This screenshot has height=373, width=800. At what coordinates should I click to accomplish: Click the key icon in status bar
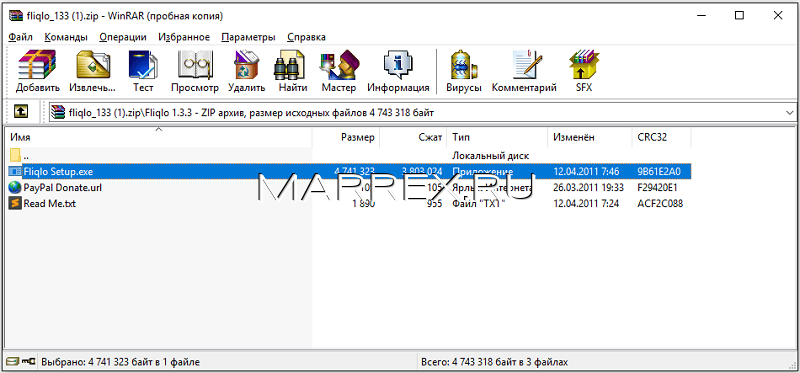coord(30,362)
